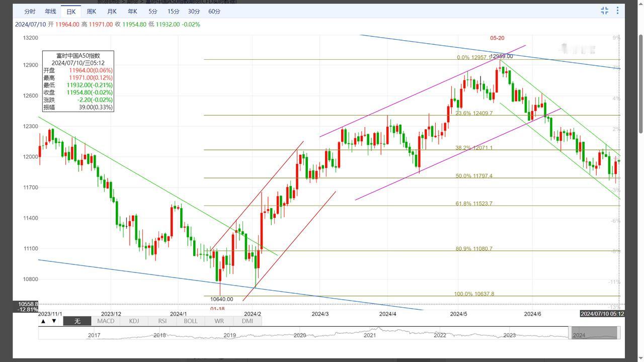Click the 2024/3 x-axis date label
This screenshot has height=362, width=644.
pos(320,314)
